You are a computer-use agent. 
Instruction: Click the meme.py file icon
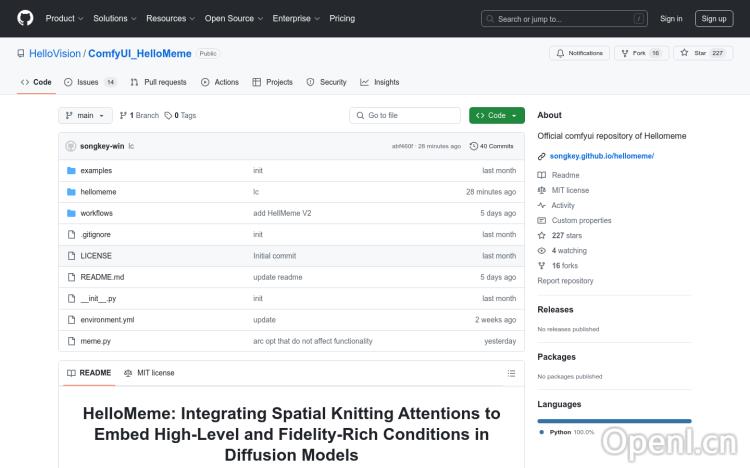pos(71,341)
